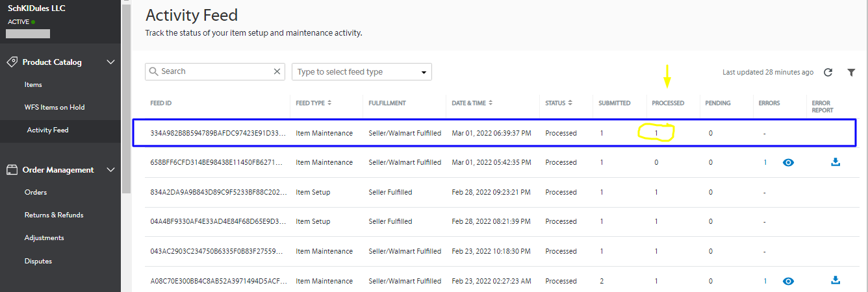868x292 pixels.
Task: Collapse the Product Catalog section chevron
Action: coord(110,62)
